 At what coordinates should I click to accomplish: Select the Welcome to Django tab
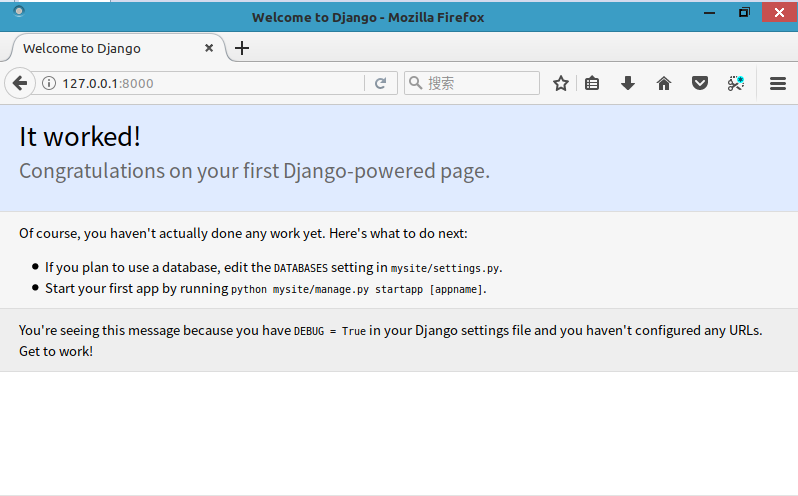[x=118, y=48]
